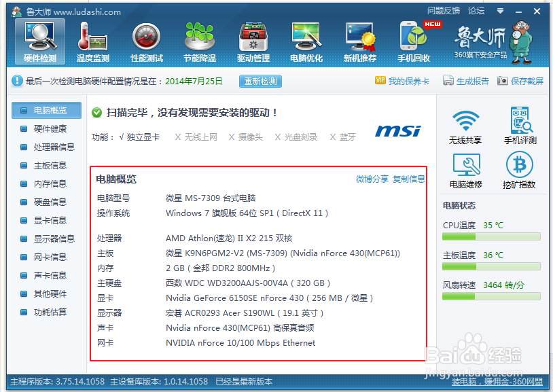Click 保存截屏 save screenshot
The height and width of the screenshot is (392, 553).
520,81
